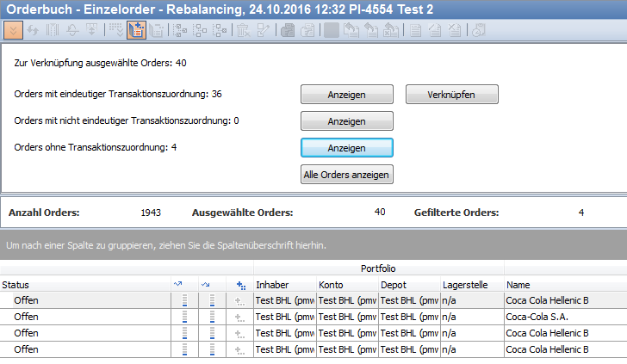The height and width of the screenshot is (364, 627).
Task: Click the plus-dots column header icon
Action: pos(240,285)
